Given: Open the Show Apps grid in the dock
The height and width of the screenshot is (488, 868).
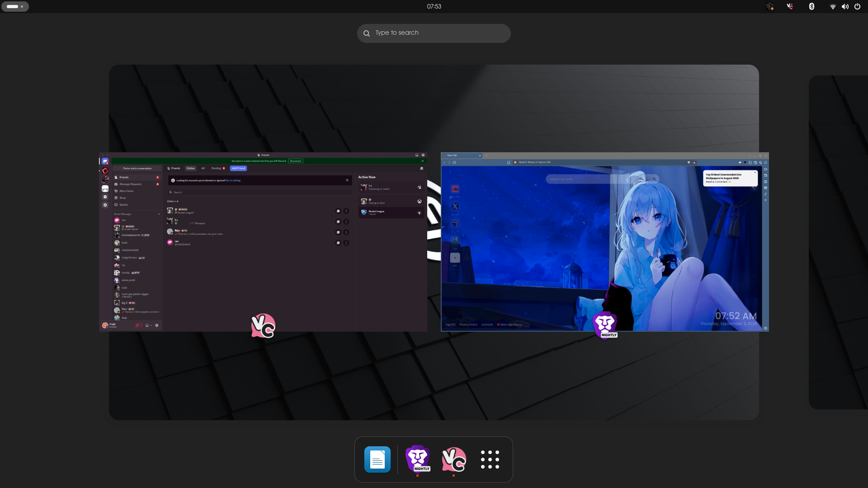Looking at the screenshot, I should pyautogui.click(x=490, y=459).
